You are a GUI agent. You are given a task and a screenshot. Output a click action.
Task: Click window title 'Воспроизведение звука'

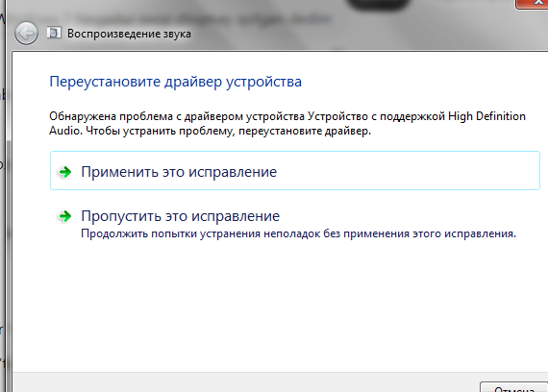click(129, 34)
